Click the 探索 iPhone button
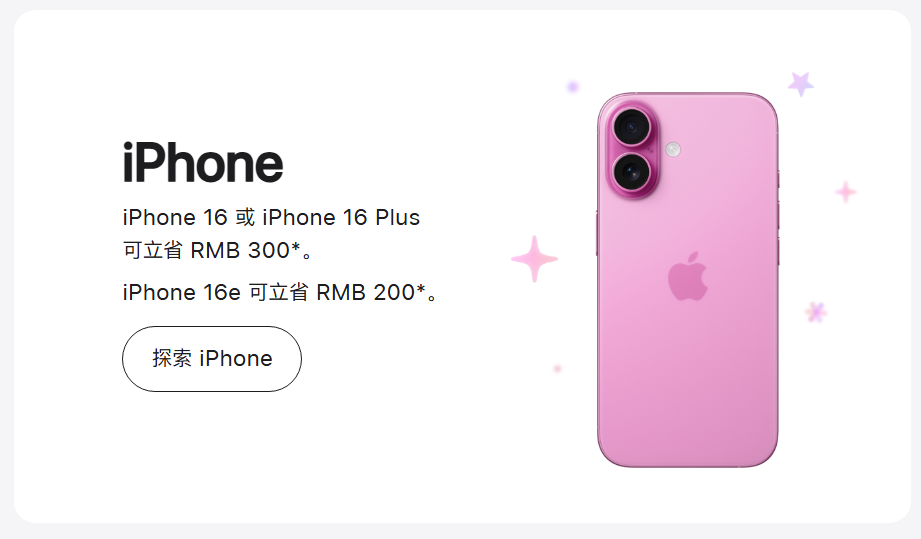Viewport: 921px width, 539px height. tap(212, 359)
